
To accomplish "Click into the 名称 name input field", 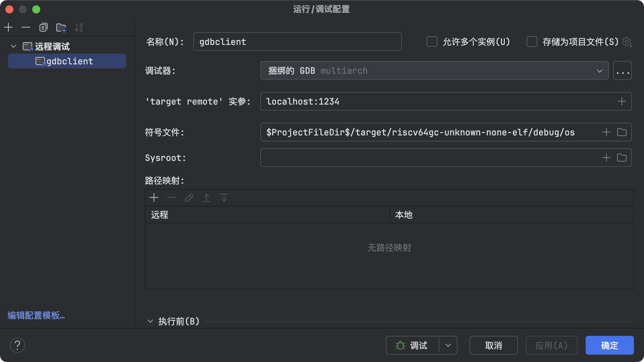I will [x=297, y=42].
